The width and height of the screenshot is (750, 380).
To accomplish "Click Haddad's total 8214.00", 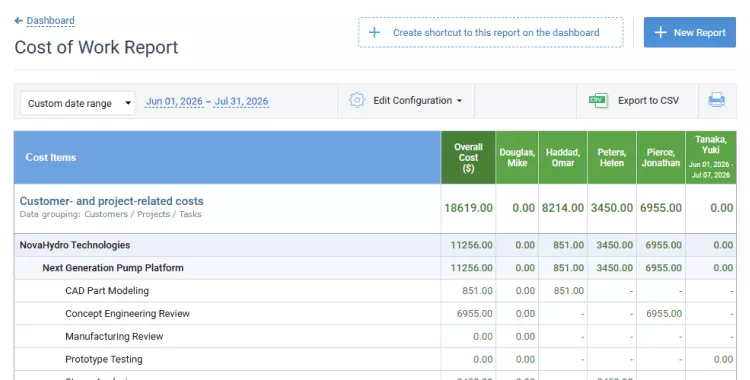I will point(563,208).
